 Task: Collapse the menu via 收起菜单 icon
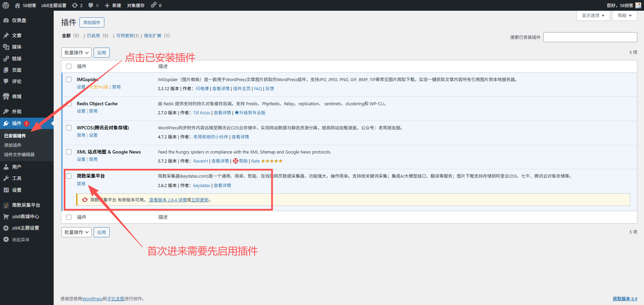point(6,239)
